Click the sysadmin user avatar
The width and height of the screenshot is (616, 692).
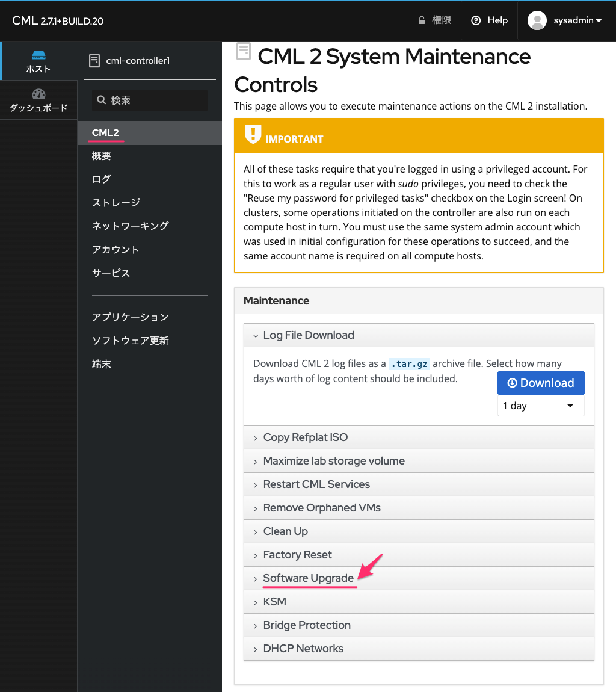coord(537,20)
